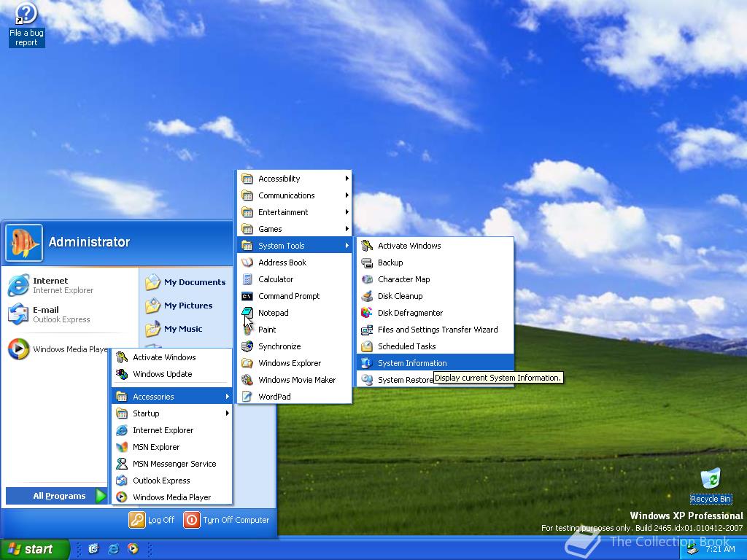Viewport: 747px width, 560px height.
Task: Click the Administrator user picture
Action: pyautogui.click(x=24, y=243)
